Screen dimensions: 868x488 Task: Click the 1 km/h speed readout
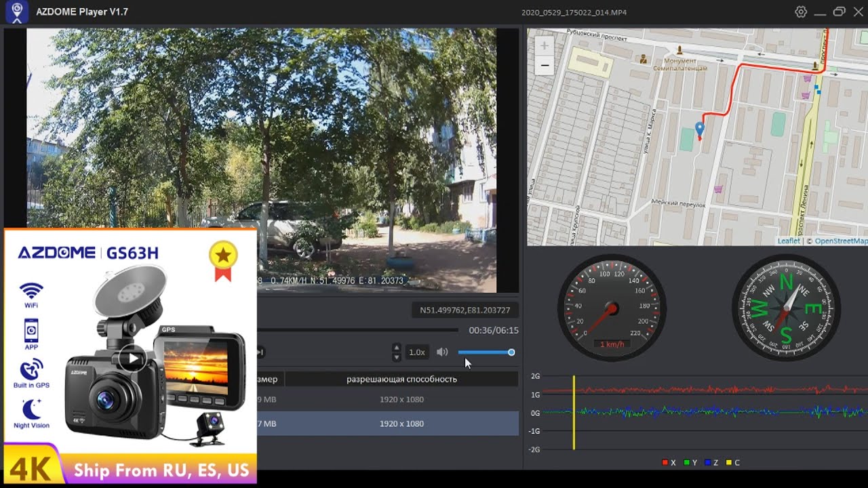[x=612, y=344]
